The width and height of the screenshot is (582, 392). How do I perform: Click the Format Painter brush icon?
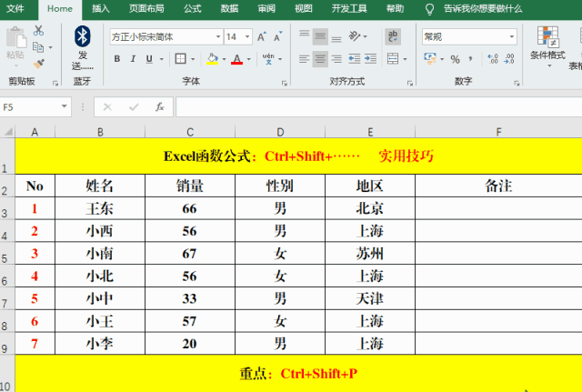pyautogui.click(x=38, y=63)
